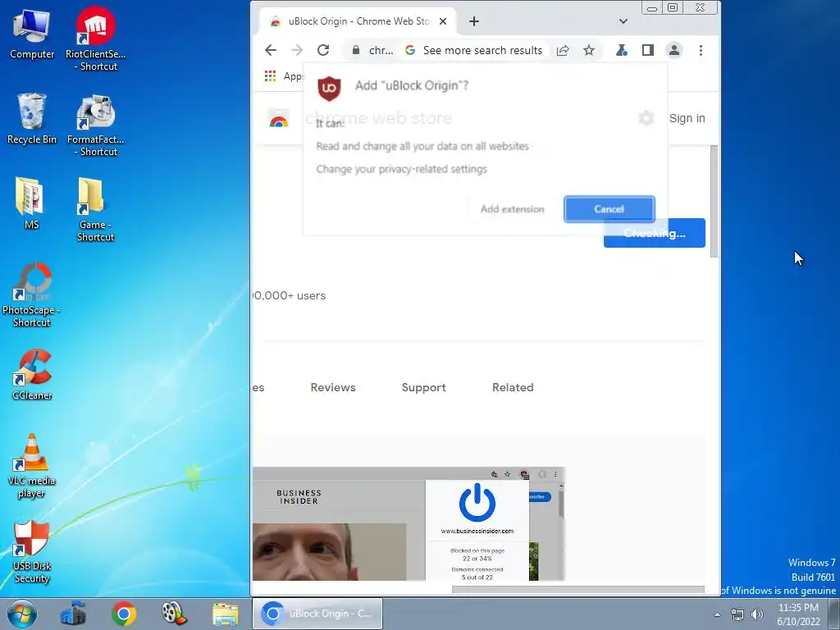Toggle the Chrome side panel icon
The width and height of the screenshot is (840, 630).
[648, 50]
